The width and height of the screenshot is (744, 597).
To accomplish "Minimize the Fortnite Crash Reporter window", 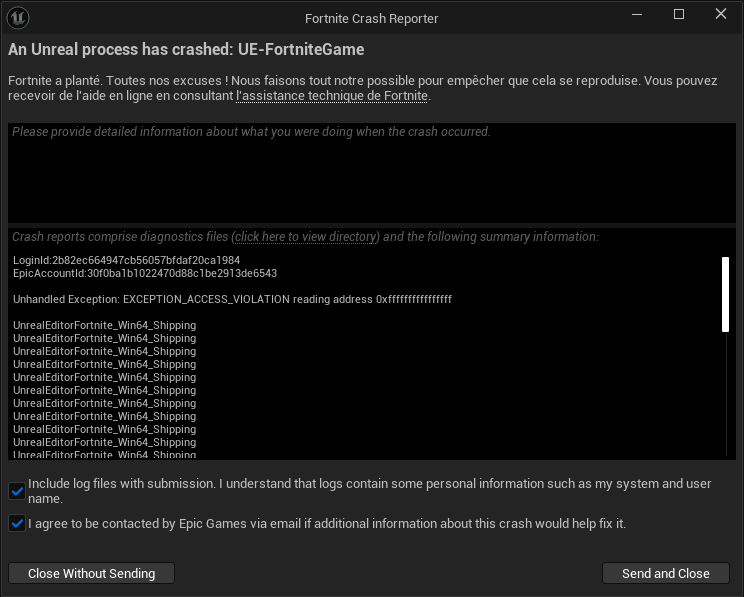I will tap(637, 14).
